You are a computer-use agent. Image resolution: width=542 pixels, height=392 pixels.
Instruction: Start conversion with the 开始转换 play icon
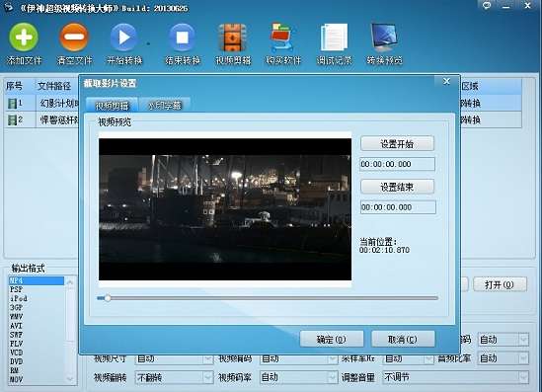pos(124,37)
